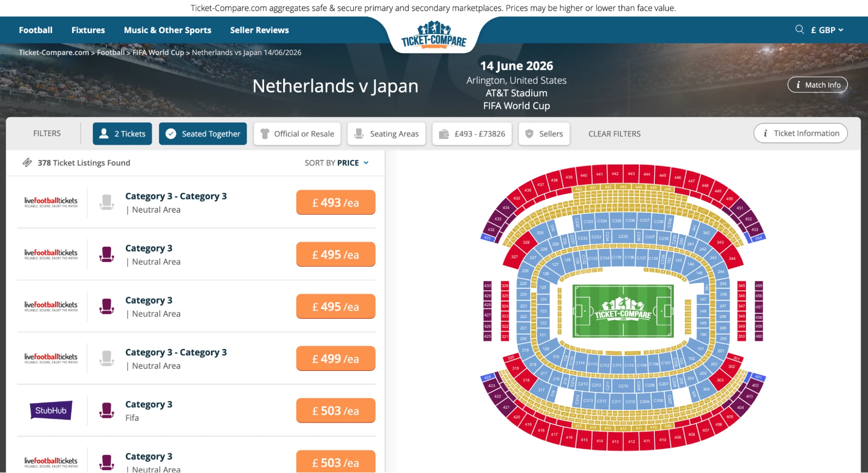Screen dimensions: 868x473
Task: Open the £493 - £73826 price range filter
Action: pos(472,133)
